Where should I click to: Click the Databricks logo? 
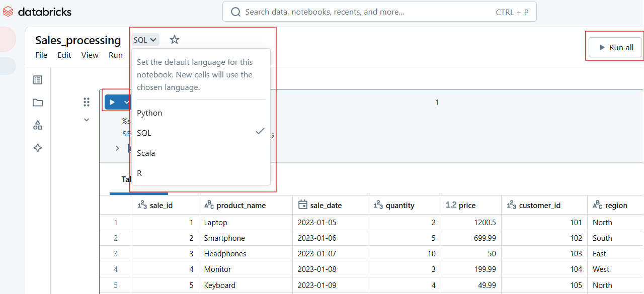37,12
